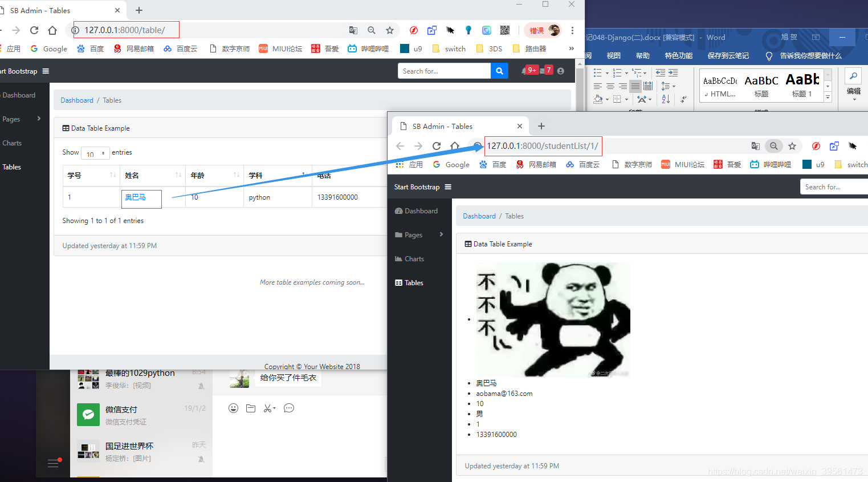Click the blue search button in the back window
Viewport: 868px width, 482px height.
(x=499, y=71)
